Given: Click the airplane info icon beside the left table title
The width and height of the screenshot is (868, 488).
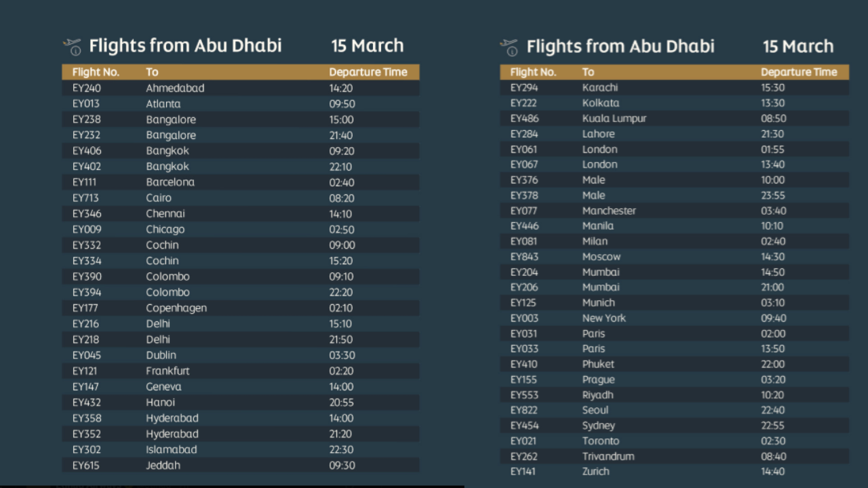Looking at the screenshot, I should pyautogui.click(x=72, y=46).
